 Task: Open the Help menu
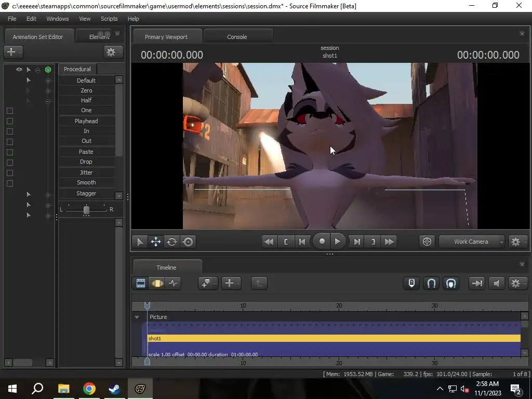click(134, 19)
